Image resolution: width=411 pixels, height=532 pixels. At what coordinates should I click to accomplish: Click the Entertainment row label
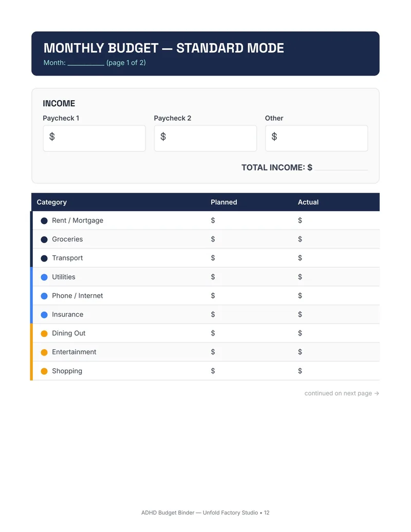[x=74, y=352]
